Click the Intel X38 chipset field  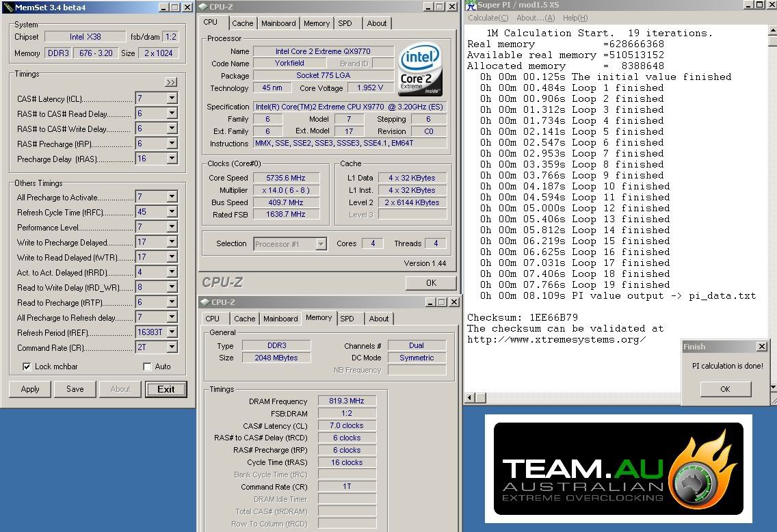pos(85,37)
